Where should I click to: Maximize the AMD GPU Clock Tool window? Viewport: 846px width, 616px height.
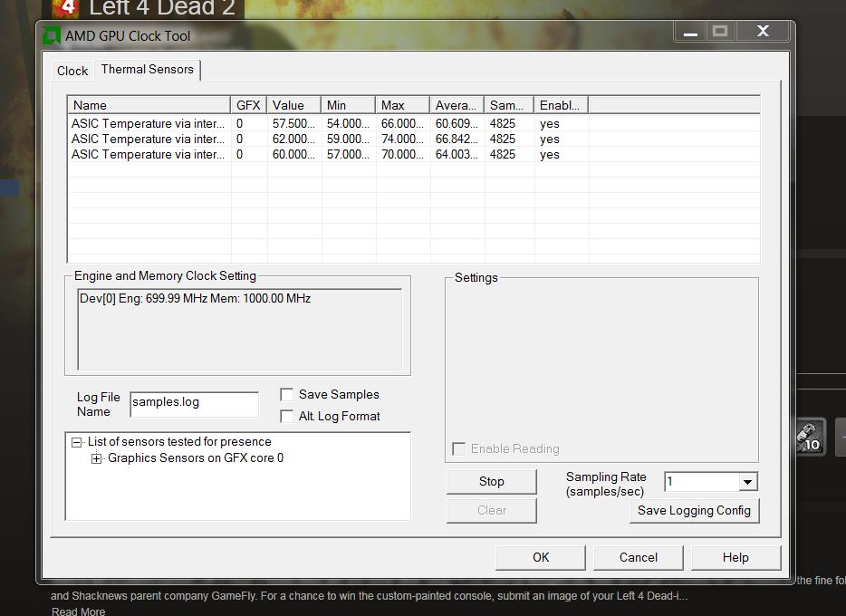pyautogui.click(x=721, y=32)
